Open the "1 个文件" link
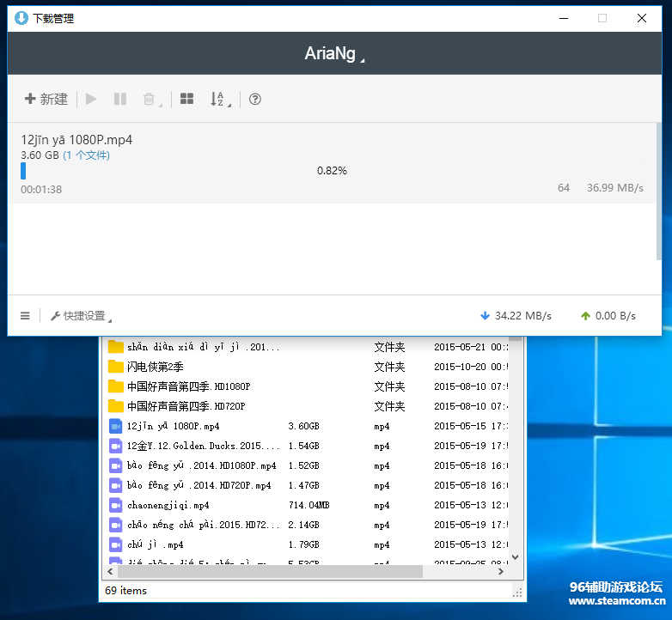The height and width of the screenshot is (620, 672). tap(86, 155)
